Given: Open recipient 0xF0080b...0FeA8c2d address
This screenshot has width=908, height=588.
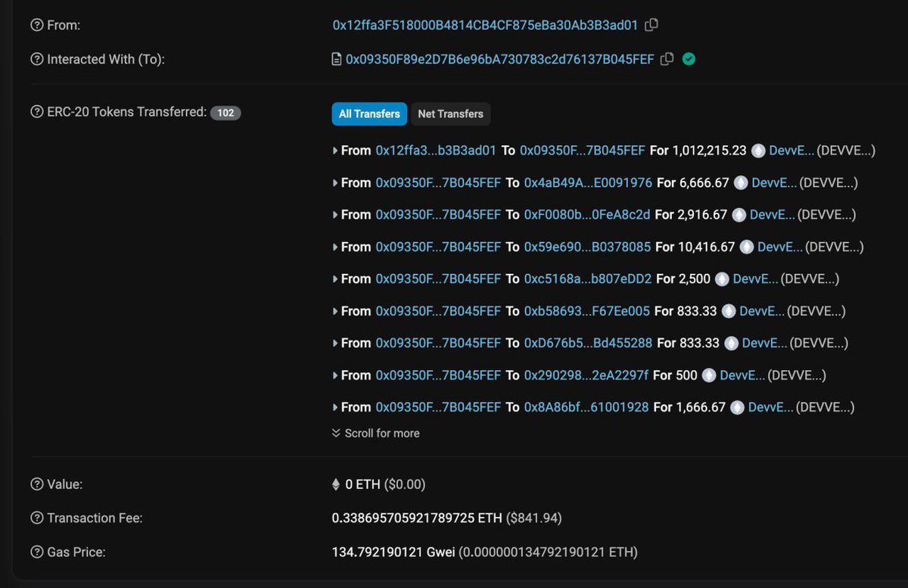Looking at the screenshot, I should 587,215.
